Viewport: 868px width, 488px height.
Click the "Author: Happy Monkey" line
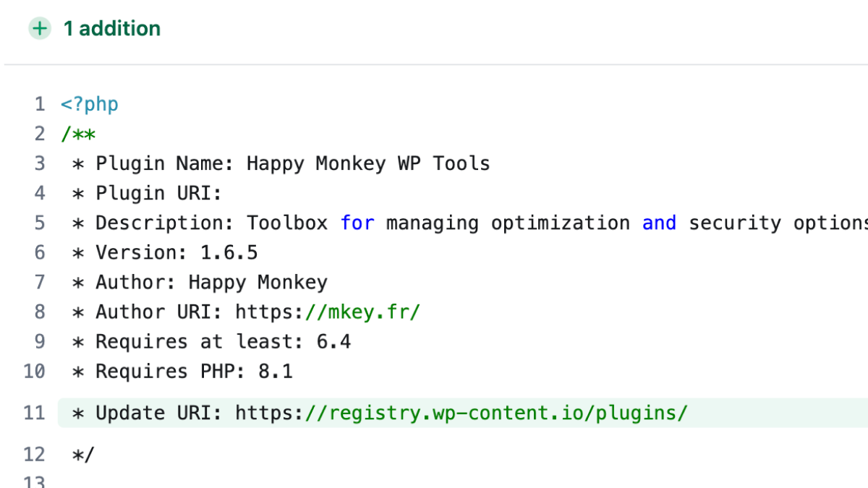pos(200,282)
